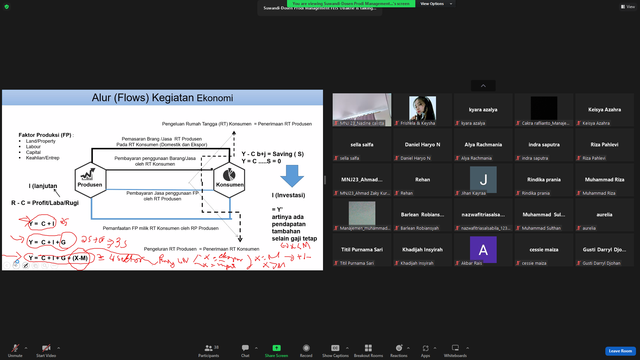This screenshot has width=640, height=360.
Task: Click the Riza Pahlevi participant tile
Action: tap(604, 144)
